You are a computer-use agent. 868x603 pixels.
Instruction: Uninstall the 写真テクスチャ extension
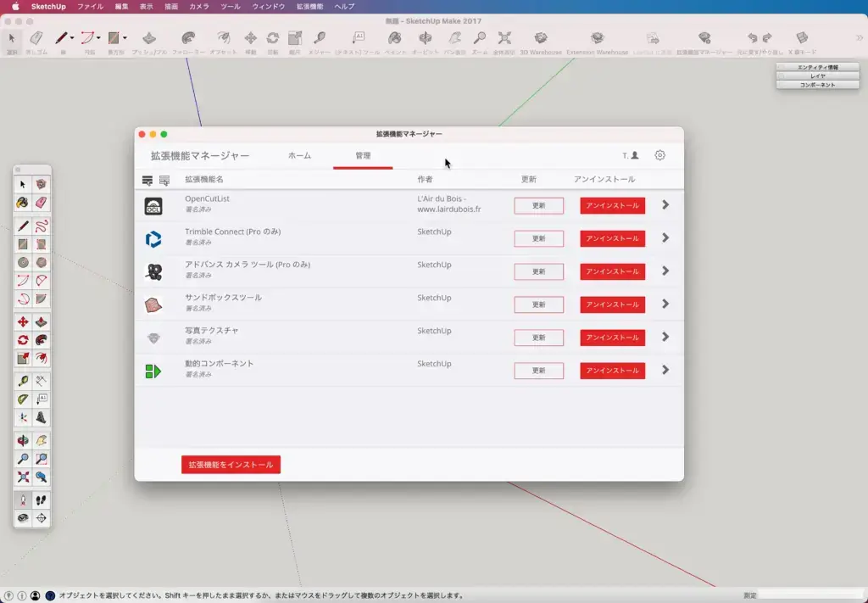pyautogui.click(x=612, y=338)
